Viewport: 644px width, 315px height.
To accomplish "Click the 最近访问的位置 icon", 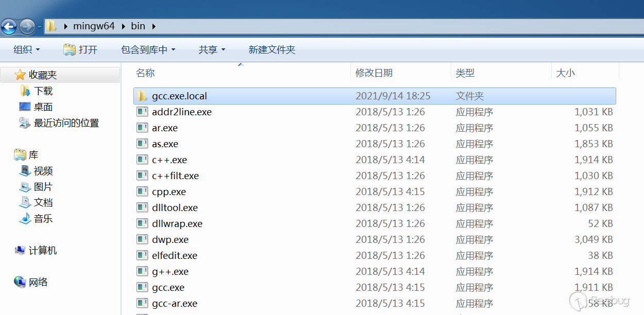I will 25,123.
